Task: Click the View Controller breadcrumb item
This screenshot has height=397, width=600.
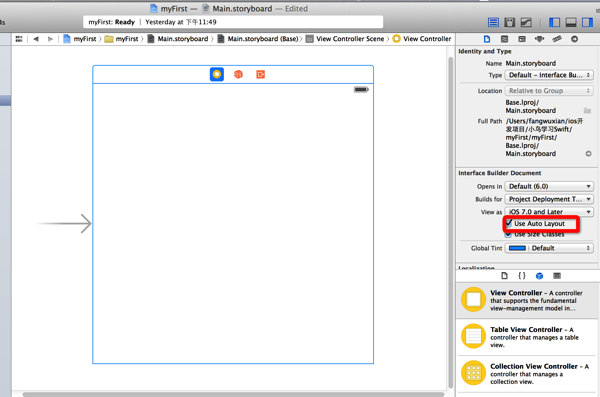Action: [422, 39]
